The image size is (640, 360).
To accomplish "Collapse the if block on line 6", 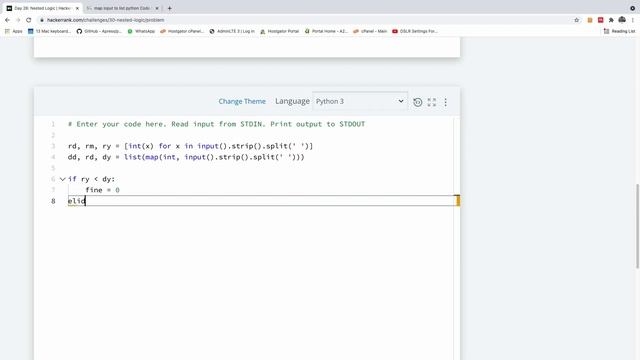I will pyautogui.click(x=62, y=179).
